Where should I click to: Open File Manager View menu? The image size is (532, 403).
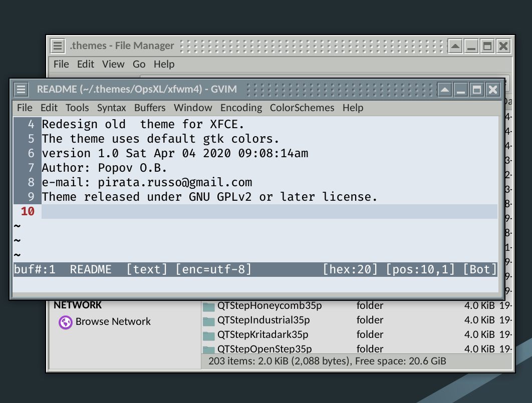113,64
